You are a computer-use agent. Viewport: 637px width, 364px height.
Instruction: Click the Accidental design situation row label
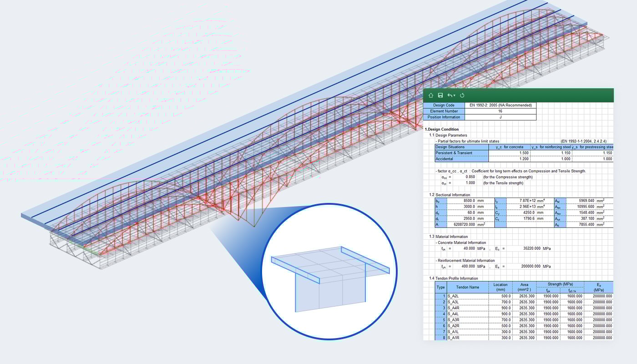(x=461, y=159)
